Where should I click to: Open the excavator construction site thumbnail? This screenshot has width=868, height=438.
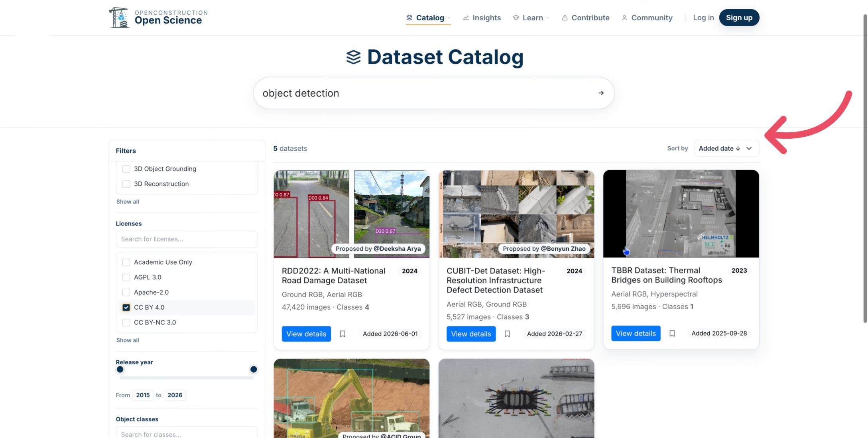(351, 399)
